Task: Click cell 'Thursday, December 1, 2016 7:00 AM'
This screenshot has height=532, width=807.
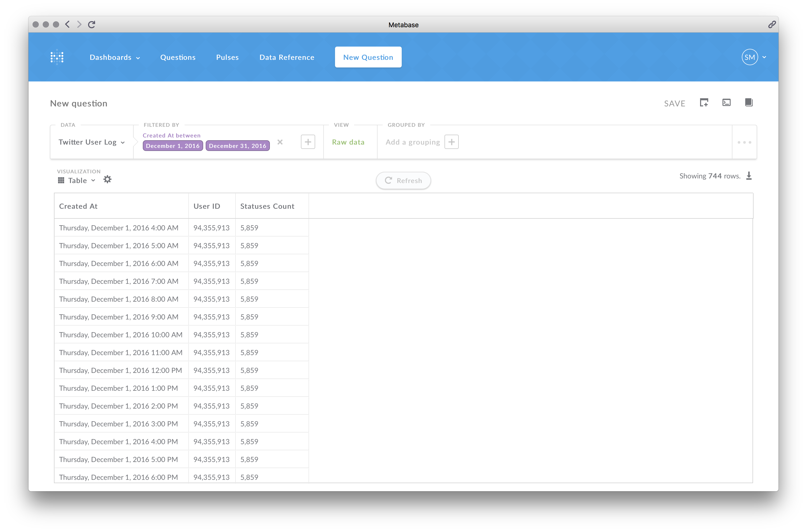Action: pyautogui.click(x=121, y=281)
